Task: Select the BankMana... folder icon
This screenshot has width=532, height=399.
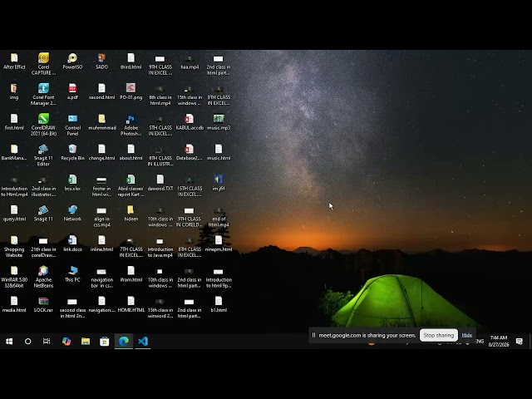Action: [14, 153]
